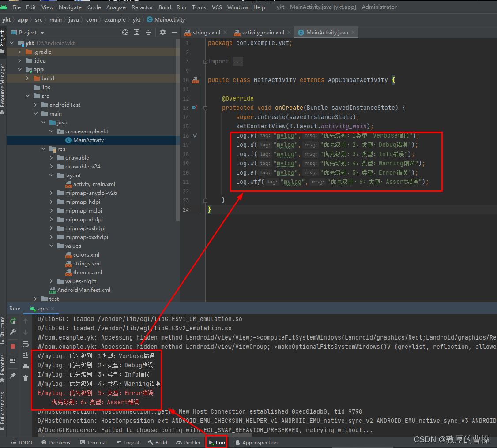
Task: Open the Project view dropdown
Action: click(x=27, y=32)
